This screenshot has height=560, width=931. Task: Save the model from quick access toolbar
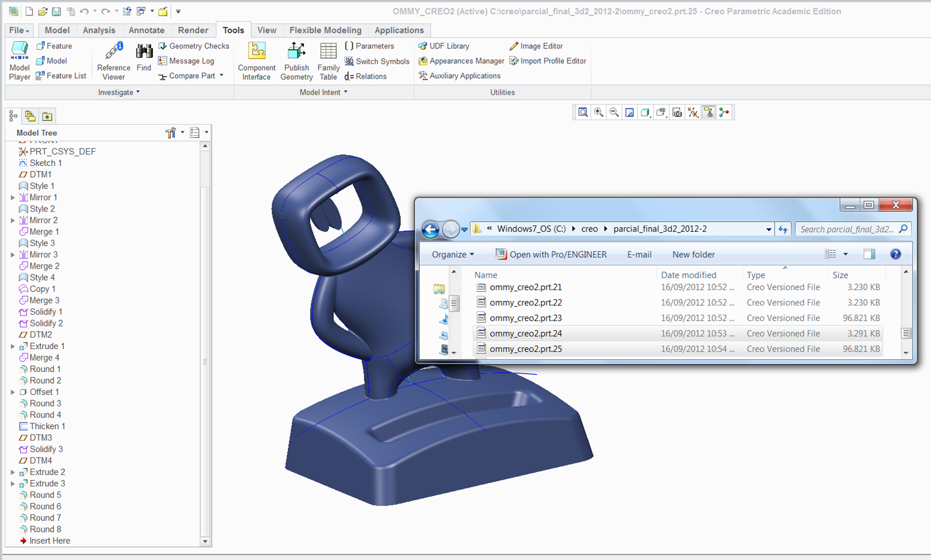56,11
